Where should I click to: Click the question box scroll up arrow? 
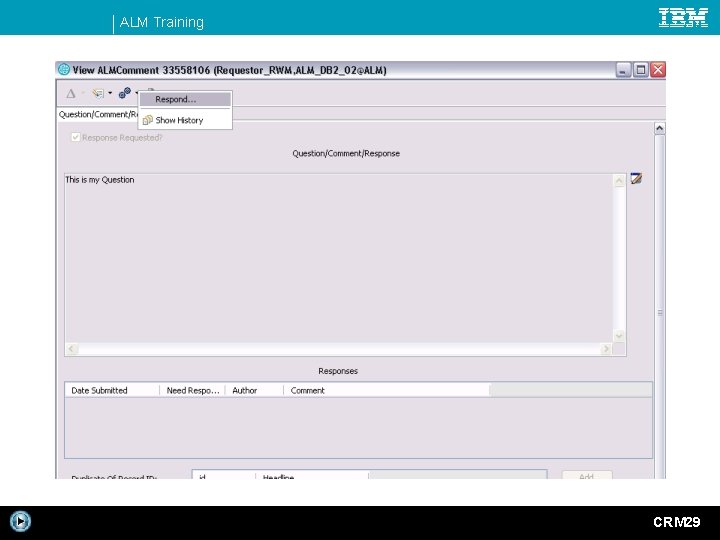tap(619, 181)
